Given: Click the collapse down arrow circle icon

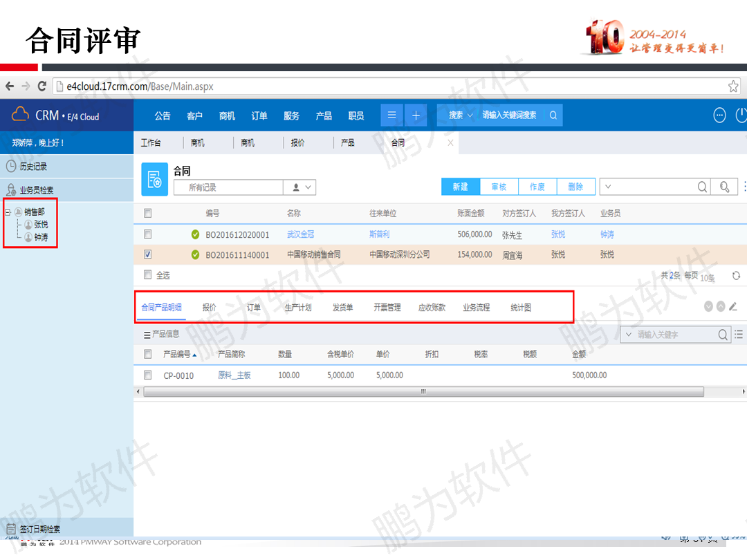Looking at the screenshot, I should (708, 307).
